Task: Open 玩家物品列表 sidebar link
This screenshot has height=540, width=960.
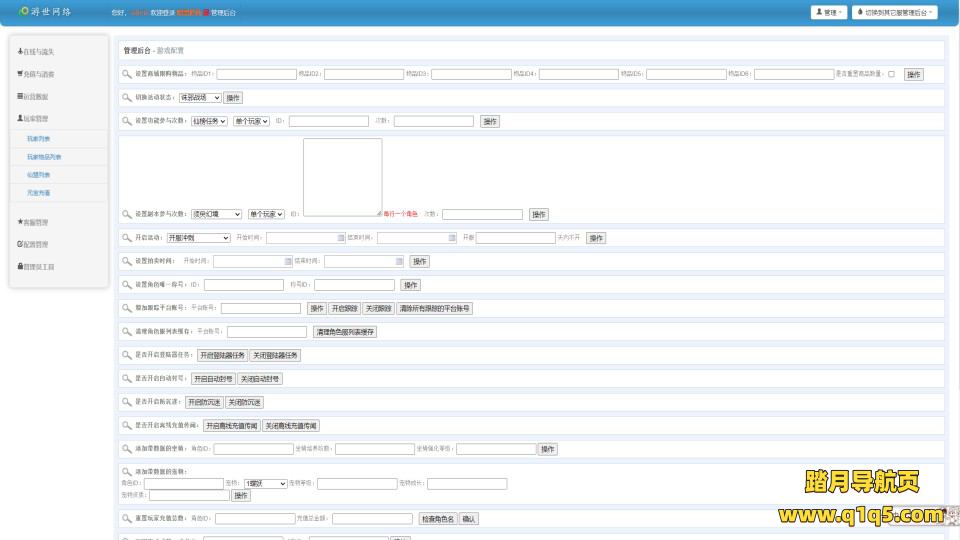Action: [44, 157]
